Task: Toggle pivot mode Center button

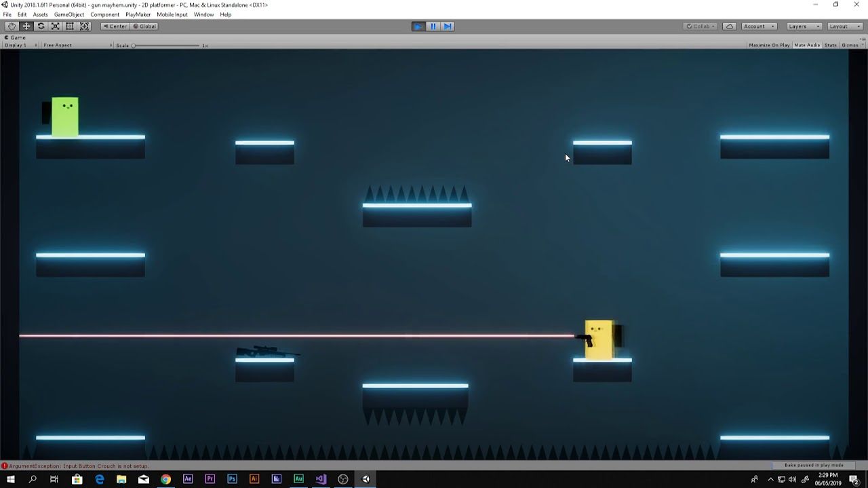Action: point(115,26)
